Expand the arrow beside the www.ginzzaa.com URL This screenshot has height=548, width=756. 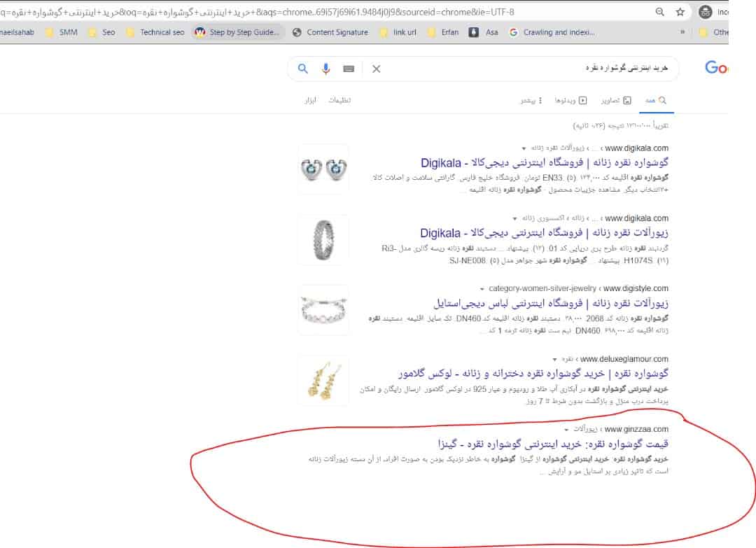click(x=566, y=430)
